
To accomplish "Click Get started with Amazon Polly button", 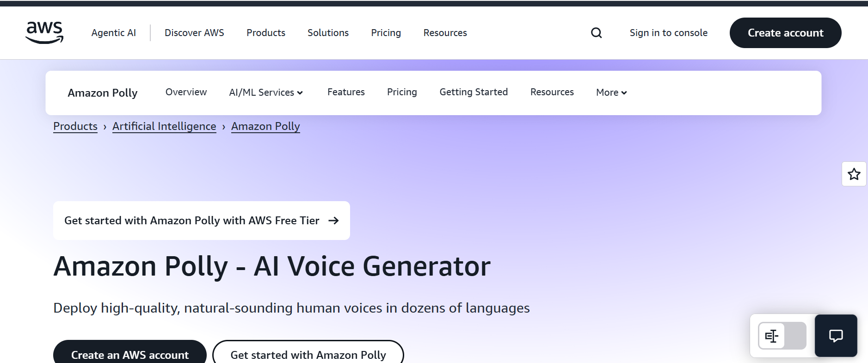I will [x=308, y=354].
